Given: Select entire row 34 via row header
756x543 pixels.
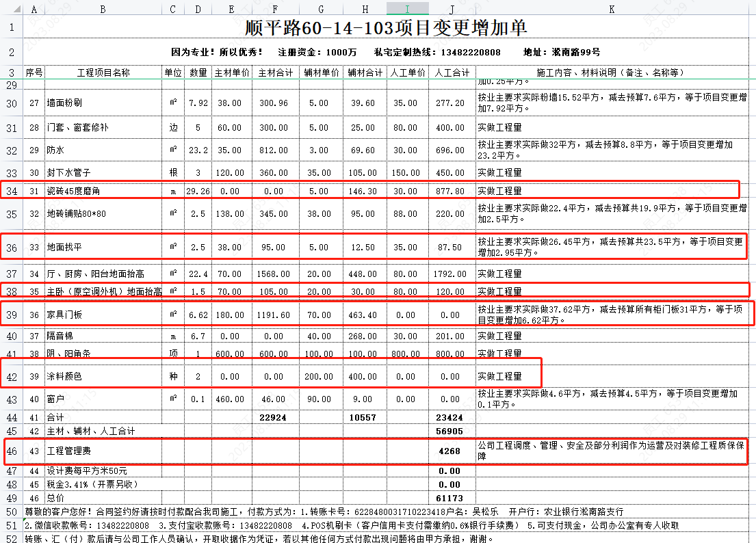Looking at the screenshot, I should click(x=12, y=191).
